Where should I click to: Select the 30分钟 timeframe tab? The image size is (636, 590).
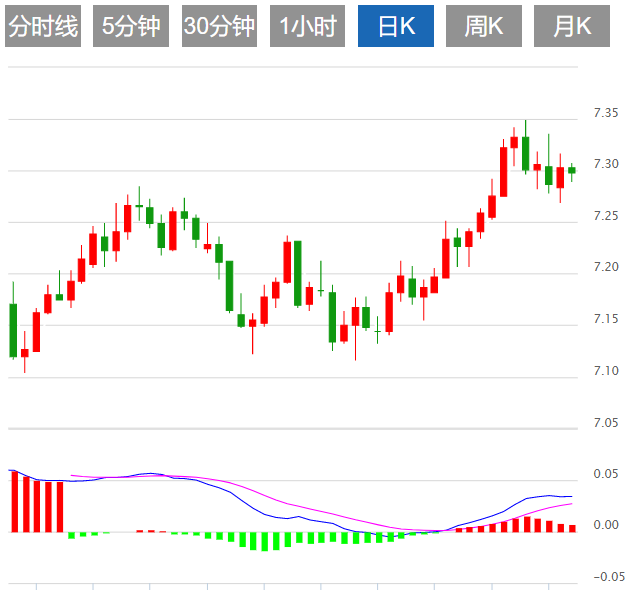219,26
